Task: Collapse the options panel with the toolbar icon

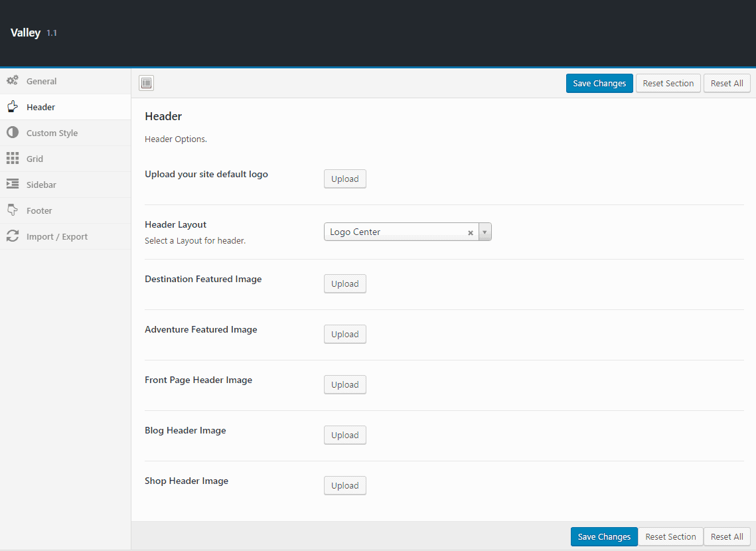Action: click(146, 83)
